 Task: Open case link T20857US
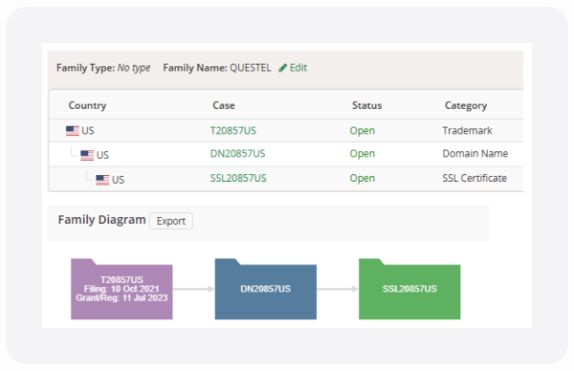233,131
